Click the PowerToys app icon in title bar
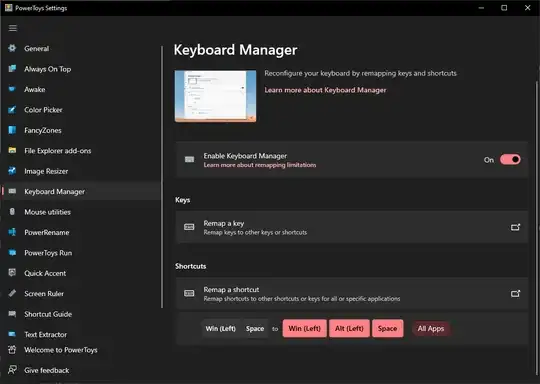This screenshot has height=384, width=540. tap(9, 8)
